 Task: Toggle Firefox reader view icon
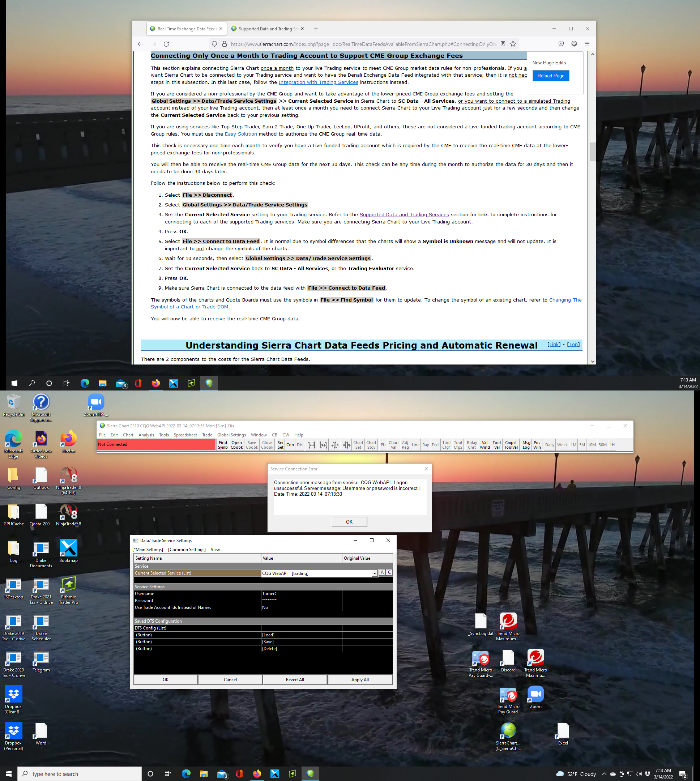click(503, 44)
